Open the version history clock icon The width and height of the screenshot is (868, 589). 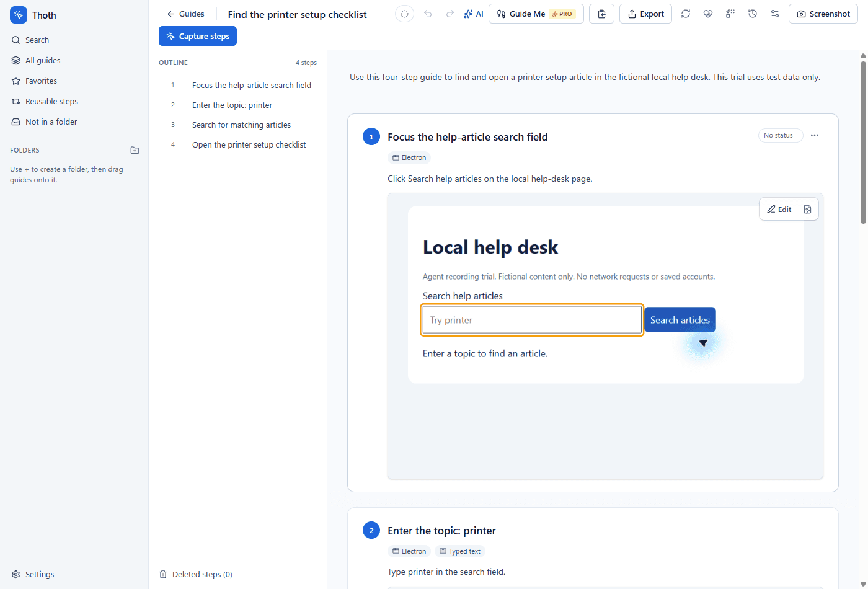753,14
